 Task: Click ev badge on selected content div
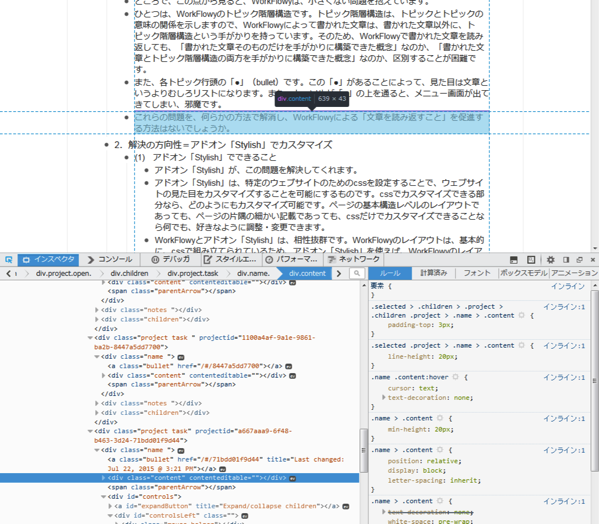[292, 478]
